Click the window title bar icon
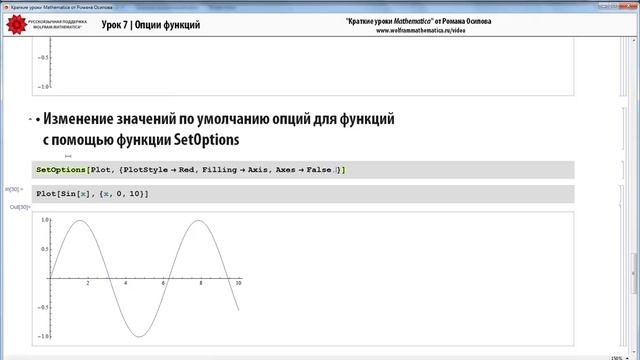This screenshot has height=360, width=640. click(6, 7)
